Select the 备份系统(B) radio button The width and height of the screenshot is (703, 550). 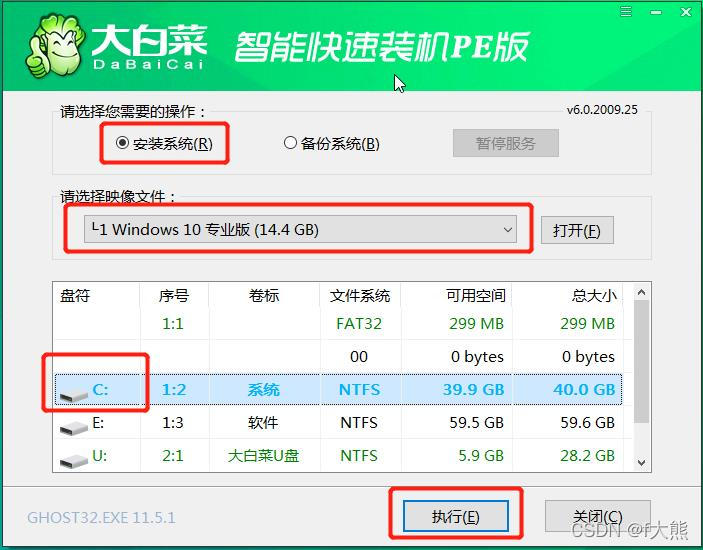tap(332, 143)
